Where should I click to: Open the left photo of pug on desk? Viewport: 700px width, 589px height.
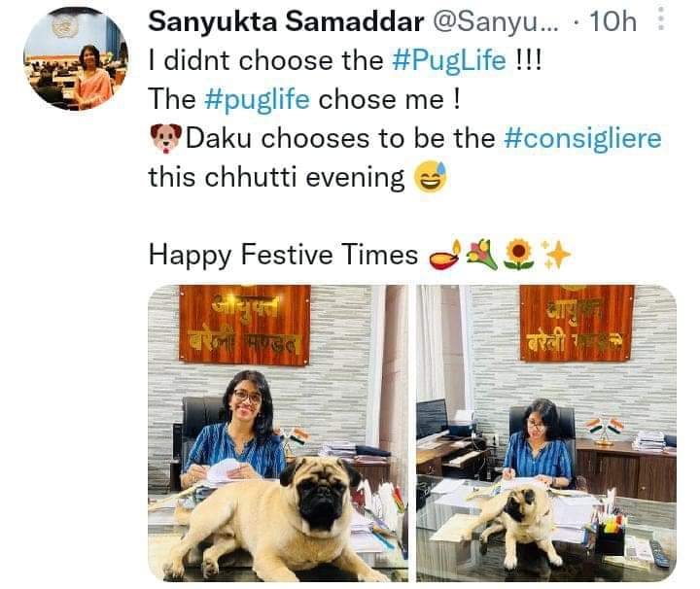[278, 433]
